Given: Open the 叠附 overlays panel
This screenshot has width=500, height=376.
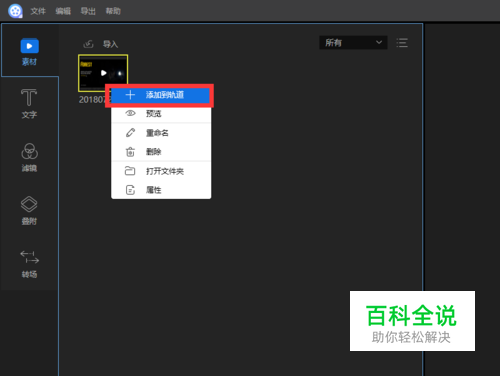Looking at the screenshot, I should point(29,210).
